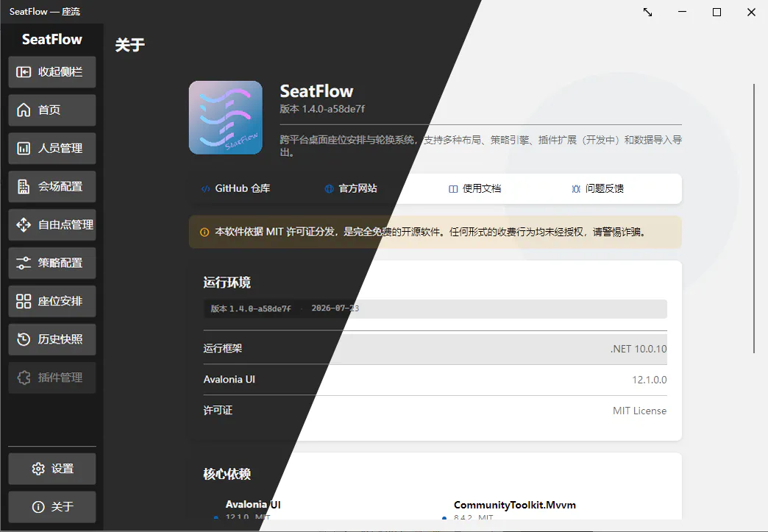
Task: Click the history clock icon beside 历史快照
Action: (24, 339)
